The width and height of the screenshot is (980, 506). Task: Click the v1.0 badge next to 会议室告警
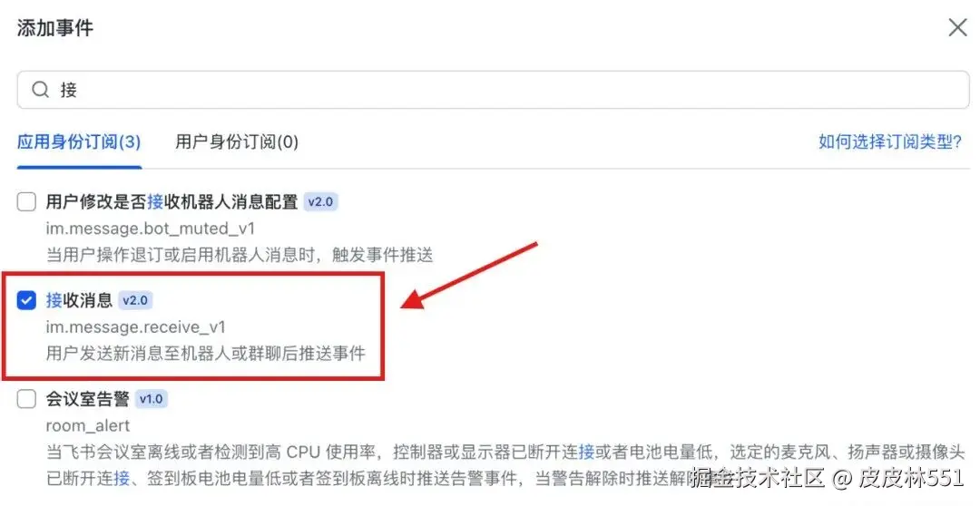click(152, 399)
